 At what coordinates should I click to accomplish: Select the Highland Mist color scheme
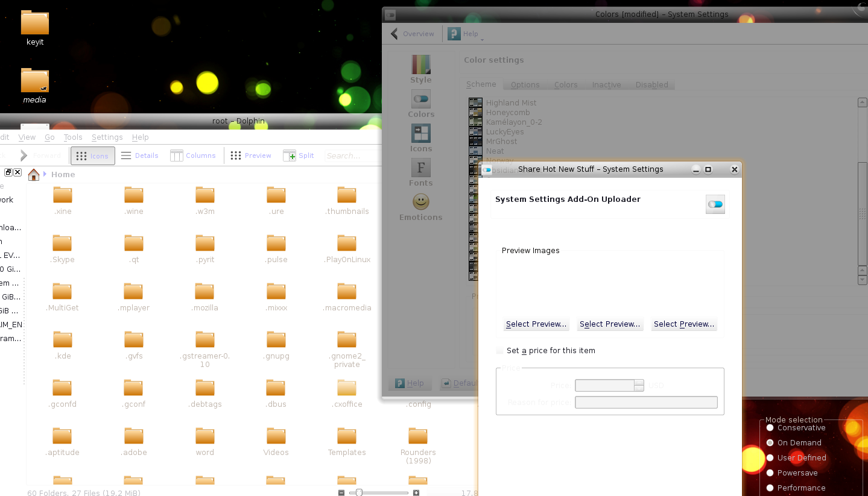coord(511,103)
